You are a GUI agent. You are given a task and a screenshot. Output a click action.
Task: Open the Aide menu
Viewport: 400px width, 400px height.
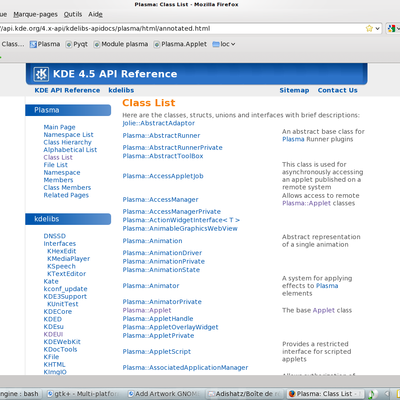[x=95, y=14]
